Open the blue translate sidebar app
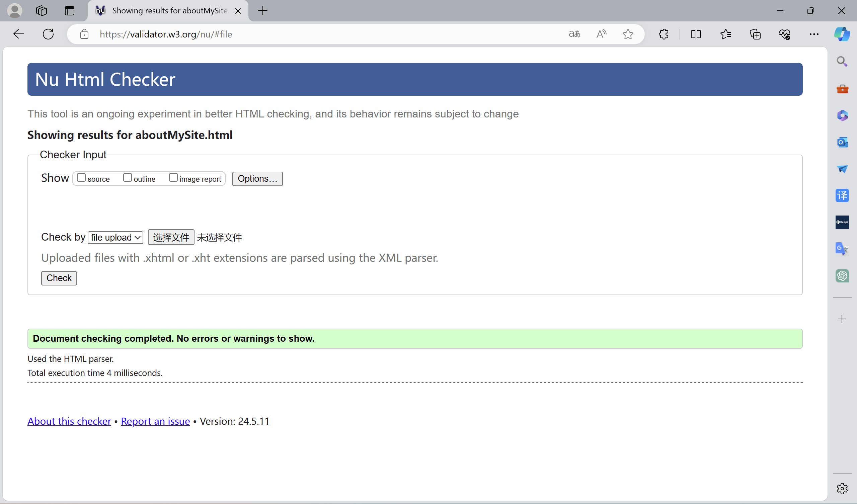857x504 pixels. click(x=842, y=195)
